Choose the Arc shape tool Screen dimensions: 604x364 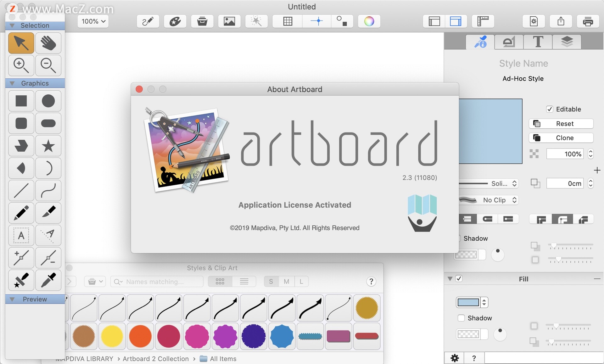point(48,168)
